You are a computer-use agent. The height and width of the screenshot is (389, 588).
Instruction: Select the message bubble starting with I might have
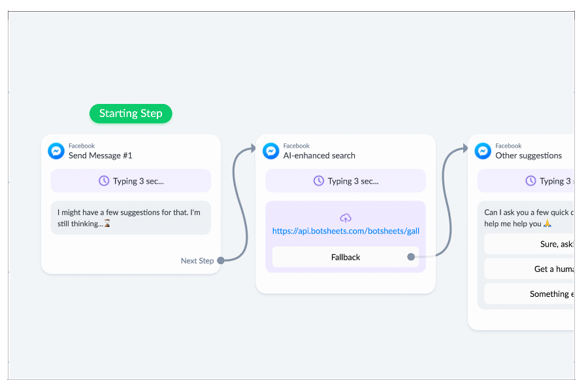(x=131, y=218)
